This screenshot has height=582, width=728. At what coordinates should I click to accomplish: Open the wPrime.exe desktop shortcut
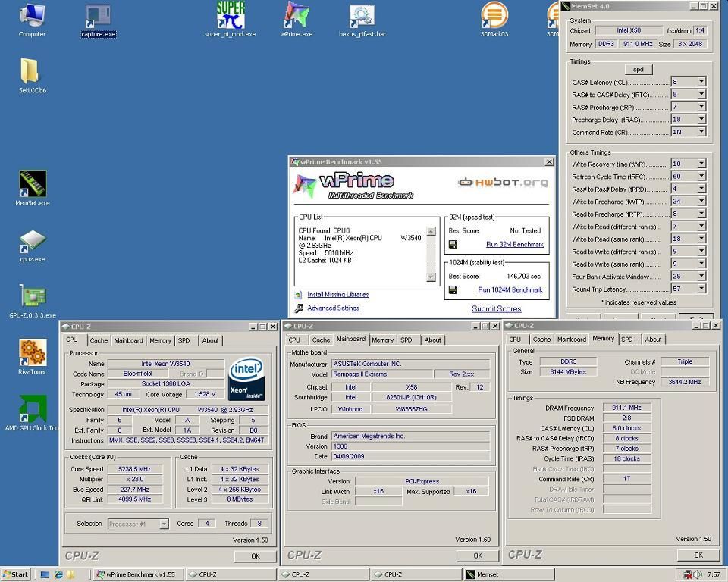coord(297,20)
